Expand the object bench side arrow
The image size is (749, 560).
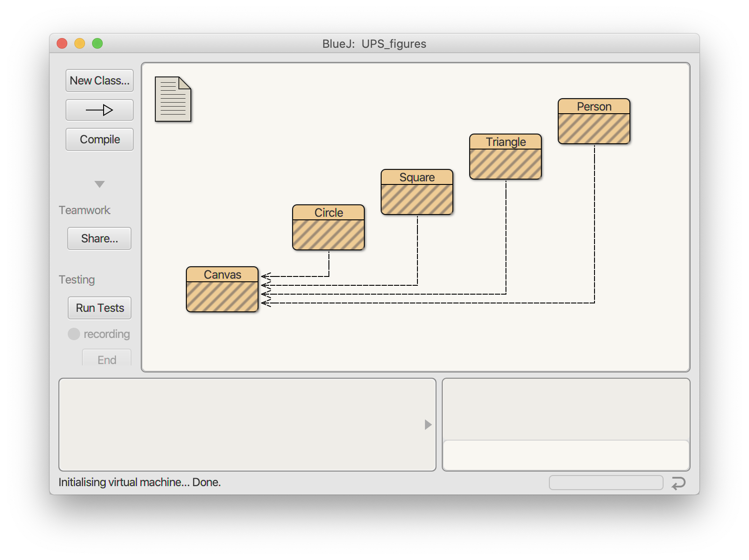click(x=428, y=425)
